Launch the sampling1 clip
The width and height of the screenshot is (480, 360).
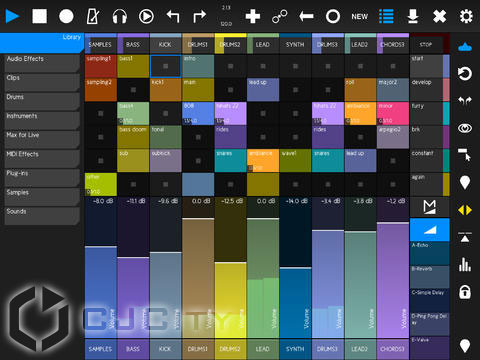pyautogui.click(x=101, y=66)
